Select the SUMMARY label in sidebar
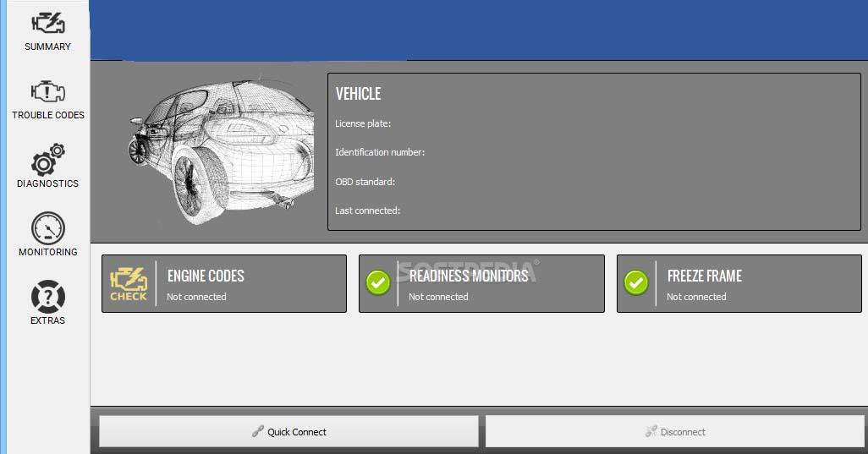The height and width of the screenshot is (454, 868). [47, 46]
